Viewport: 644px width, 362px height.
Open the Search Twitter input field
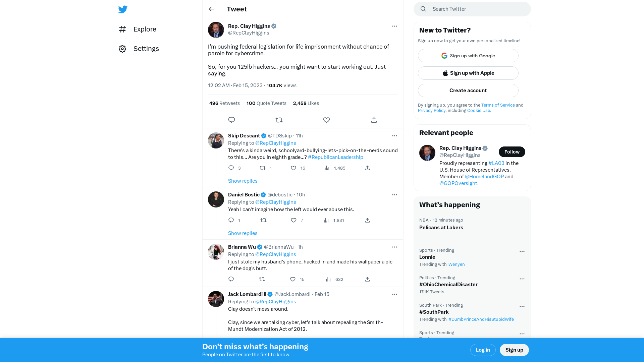coord(472,9)
